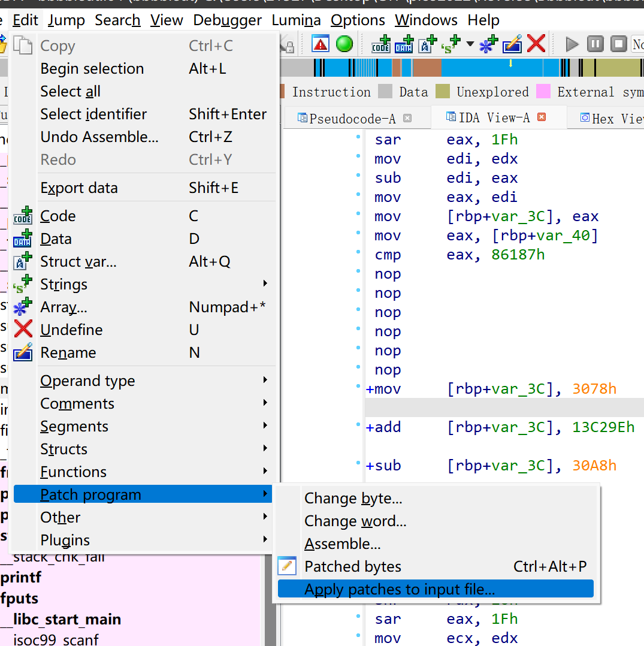Open Array creation via the snowflake toolbar icon
Screen dimensions: 644x646
pyautogui.click(x=486, y=44)
